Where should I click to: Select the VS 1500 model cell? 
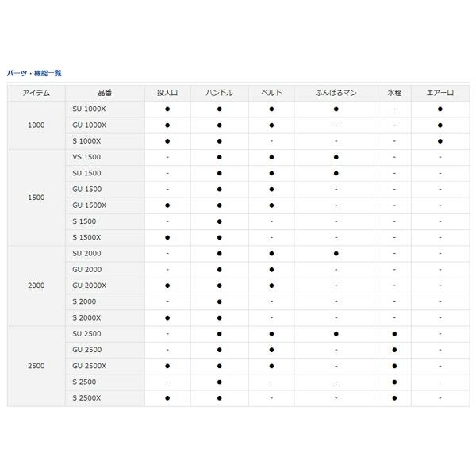click(x=86, y=157)
